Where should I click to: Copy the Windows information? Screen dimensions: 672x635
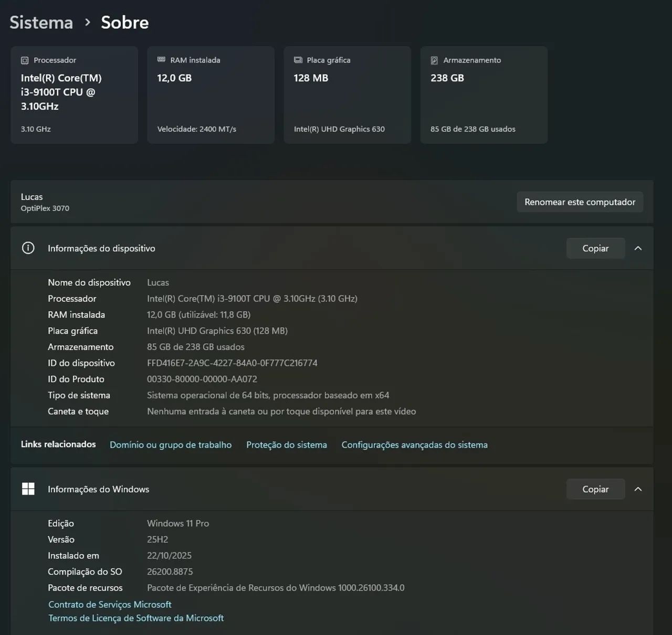(x=595, y=489)
